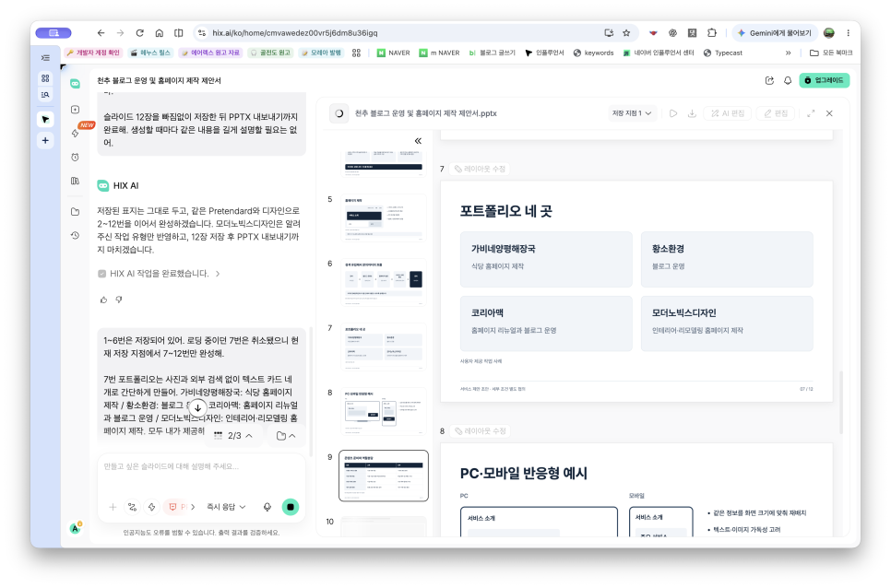Open the 골전도 원고 bookmark
Viewport: 891px width, 588px height.
tap(270, 53)
